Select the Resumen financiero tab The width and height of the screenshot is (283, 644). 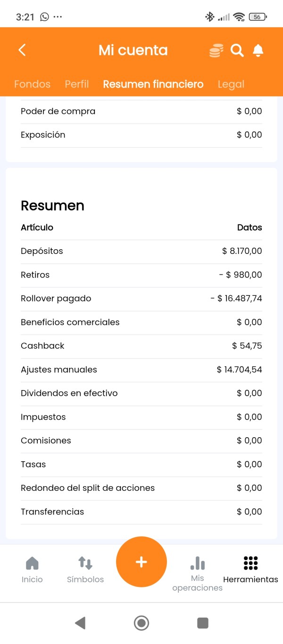coord(153,84)
